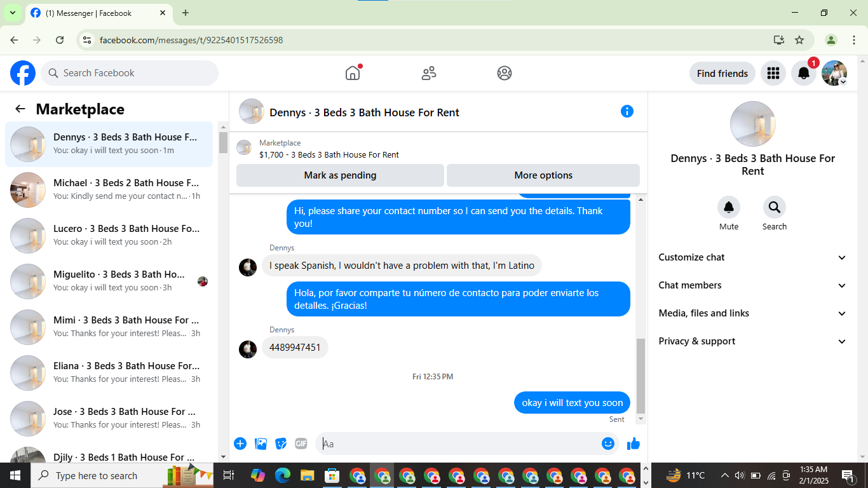Open notifications bell icon

coord(804,73)
